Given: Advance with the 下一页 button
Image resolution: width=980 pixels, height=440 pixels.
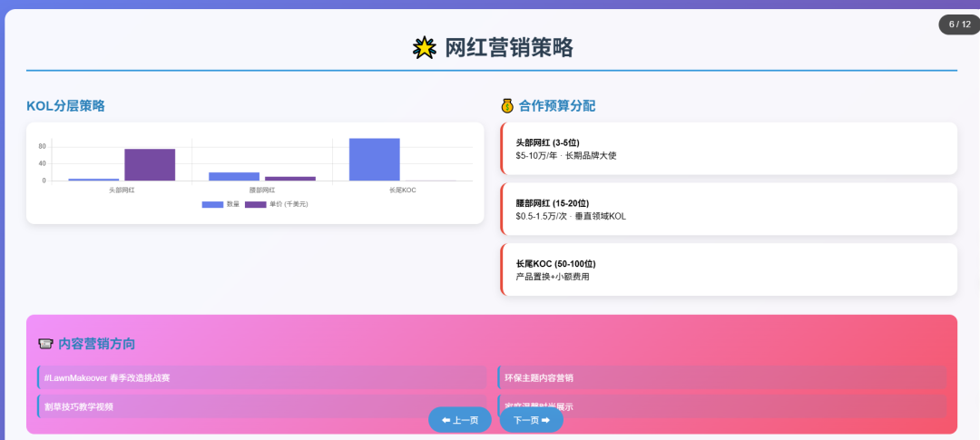Looking at the screenshot, I should pos(531,420).
